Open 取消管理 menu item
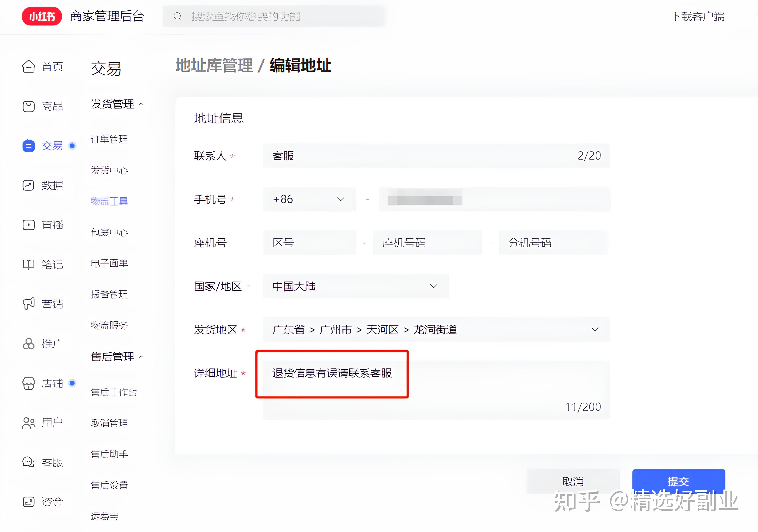 coord(109,423)
